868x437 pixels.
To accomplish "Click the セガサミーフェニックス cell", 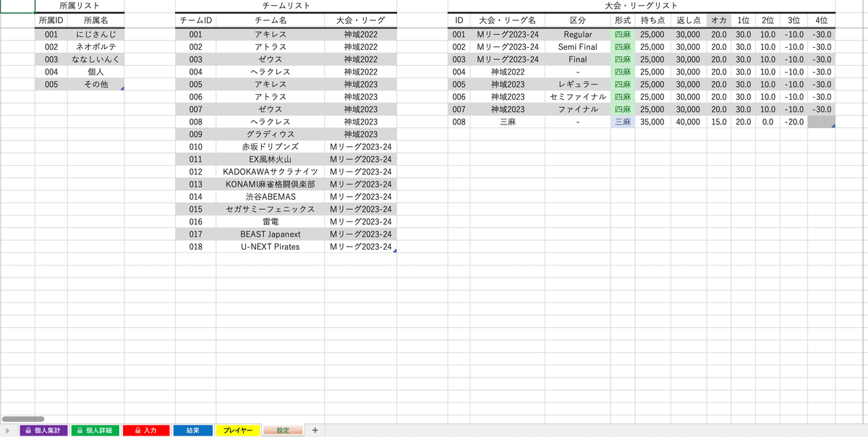I will 271,208.
